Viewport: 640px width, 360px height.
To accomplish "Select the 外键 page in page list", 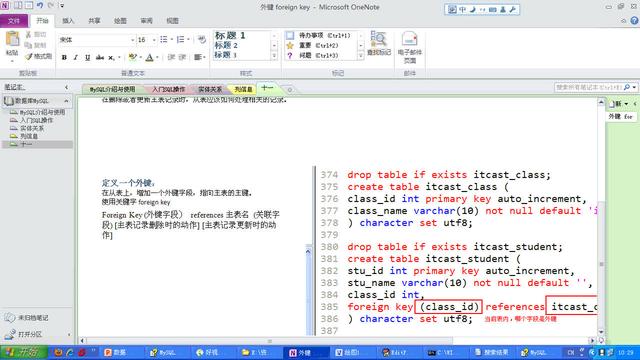I will (x=620, y=117).
